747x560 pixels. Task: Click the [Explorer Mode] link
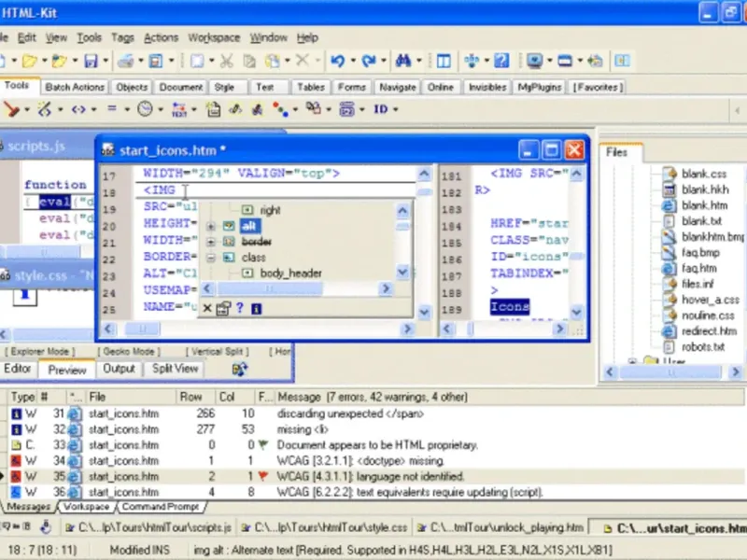pyautogui.click(x=40, y=352)
